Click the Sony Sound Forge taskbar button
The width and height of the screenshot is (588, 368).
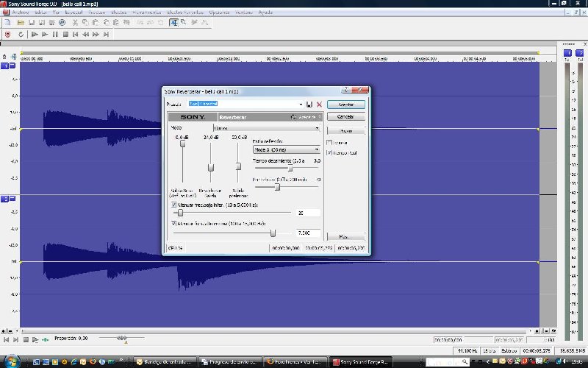click(362, 362)
